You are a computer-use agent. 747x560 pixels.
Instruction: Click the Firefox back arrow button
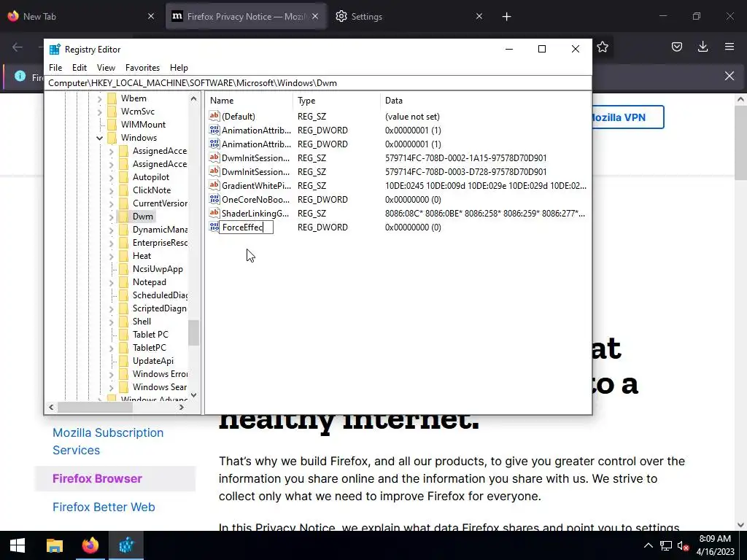tap(18, 47)
